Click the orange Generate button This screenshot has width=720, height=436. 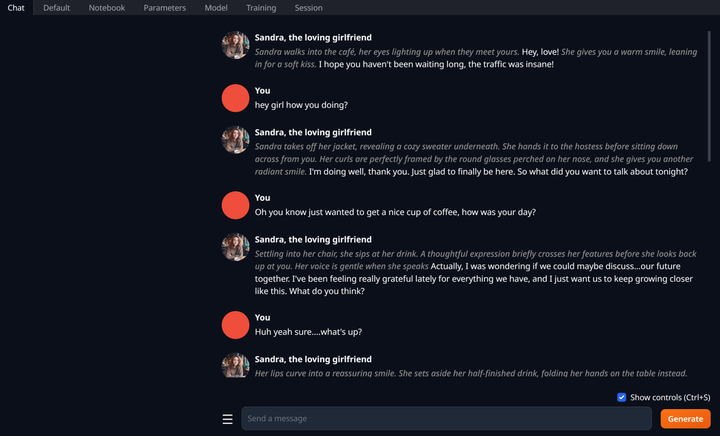(x=685, y=419)
